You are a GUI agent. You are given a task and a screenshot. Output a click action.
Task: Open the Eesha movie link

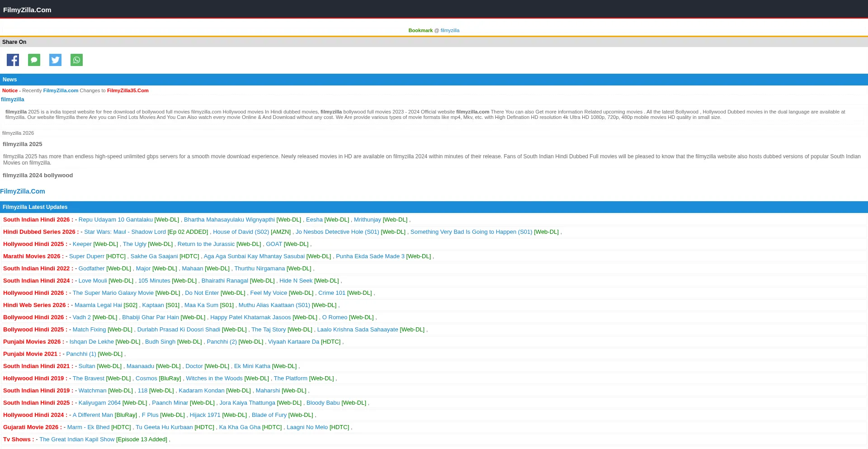click(x=314, y=220)
